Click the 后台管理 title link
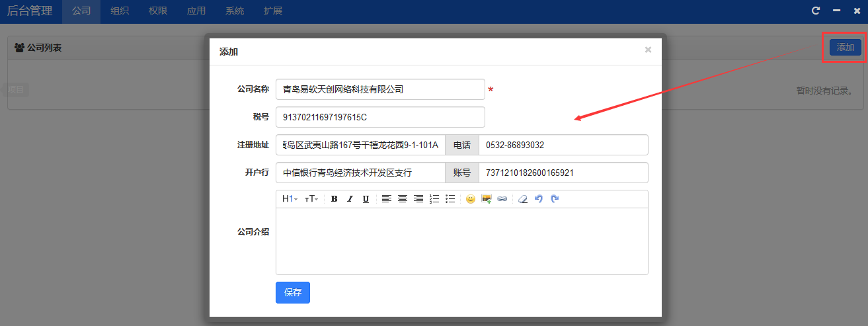Screen dimensions: 868x326 (x=30, y=11)
